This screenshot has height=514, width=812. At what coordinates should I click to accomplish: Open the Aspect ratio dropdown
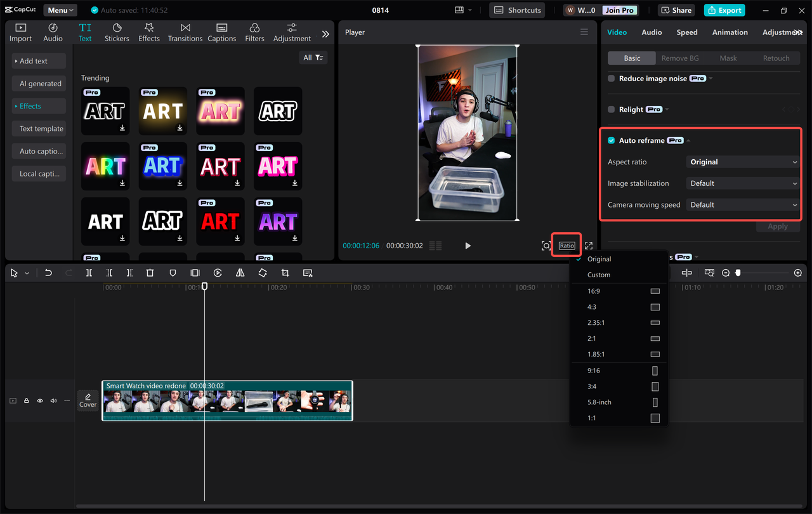tap(742, 162)
